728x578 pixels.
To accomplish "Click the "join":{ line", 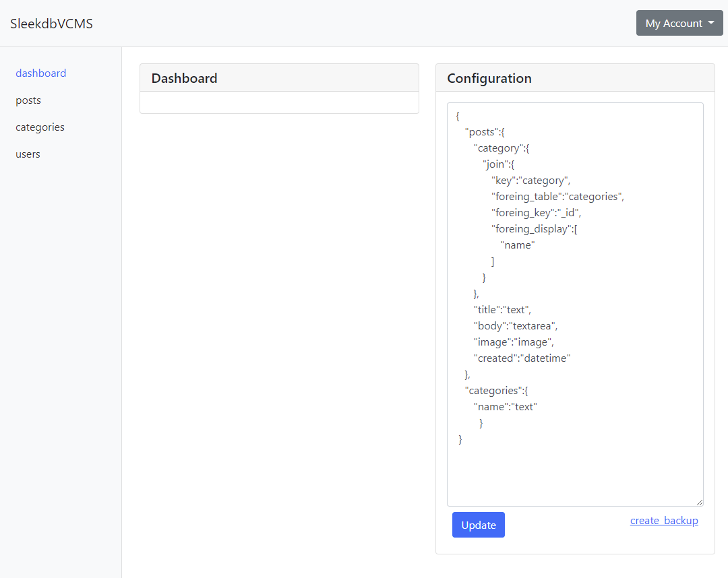I will coord(499,164).
